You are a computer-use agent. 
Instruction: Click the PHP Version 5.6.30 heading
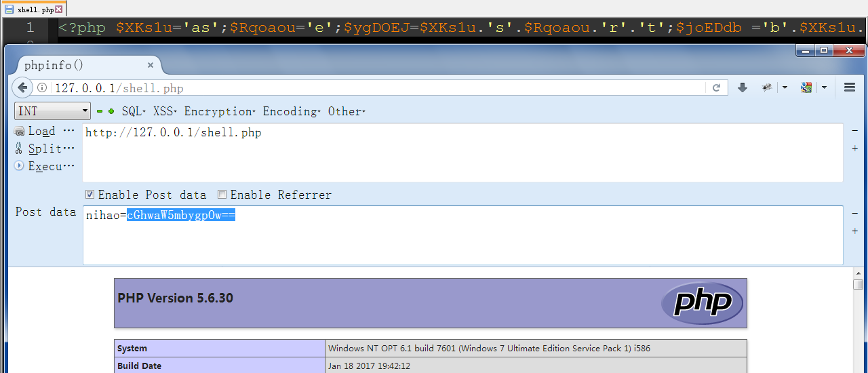(x=175, y=298)
